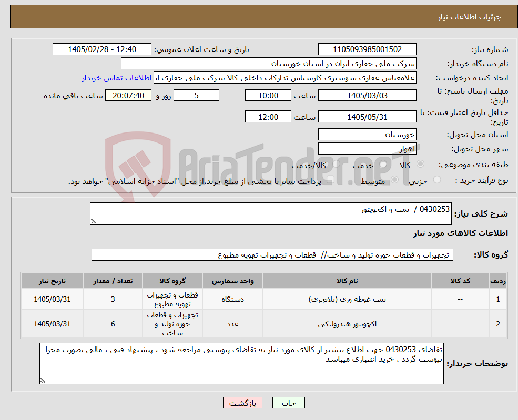Click the announcement date field 1405/02/28 - 12:40

[x=101, y=49]
